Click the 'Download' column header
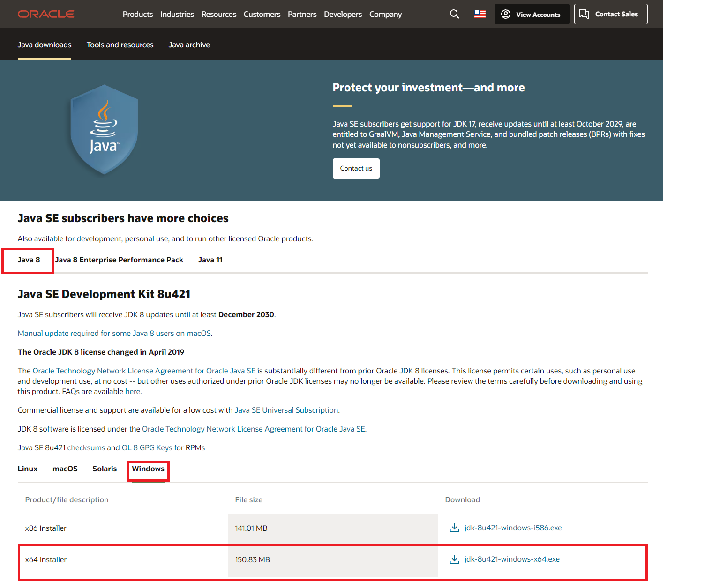Image resolution: width=720 pixels, height=588 pixels. tap(463, 500)
